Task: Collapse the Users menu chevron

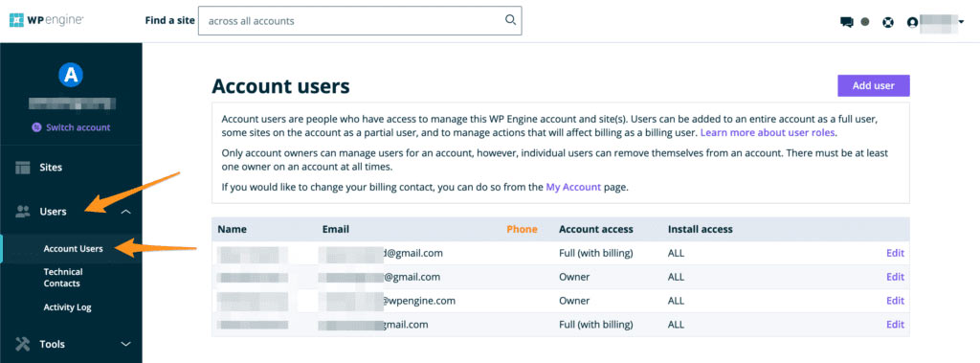Action: pos(125,212)
